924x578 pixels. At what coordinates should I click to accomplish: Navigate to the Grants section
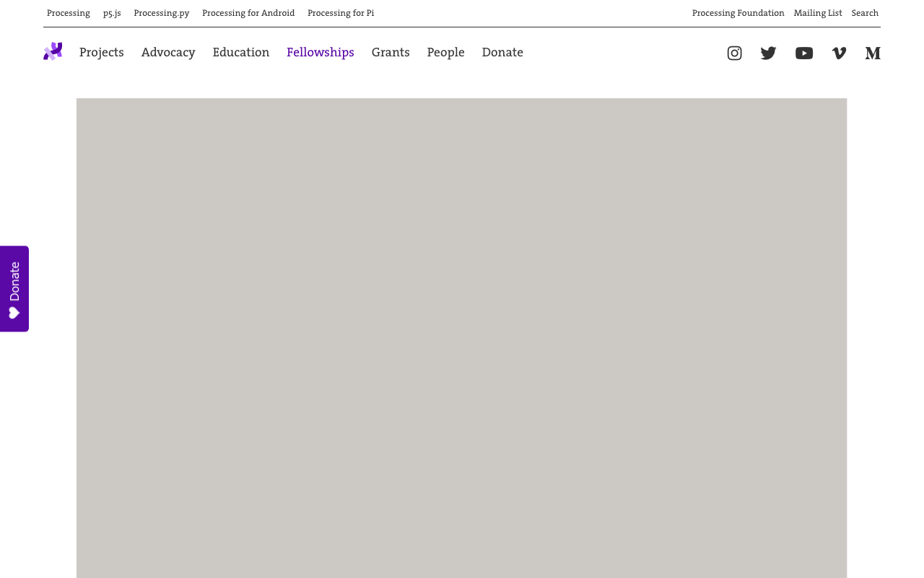[x=391, y=52]
